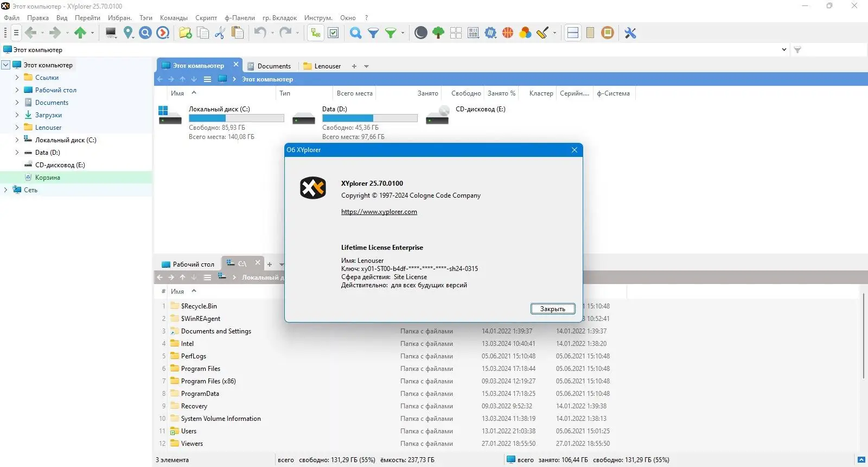Expand the Ссылки tree node

pos(17,78)
